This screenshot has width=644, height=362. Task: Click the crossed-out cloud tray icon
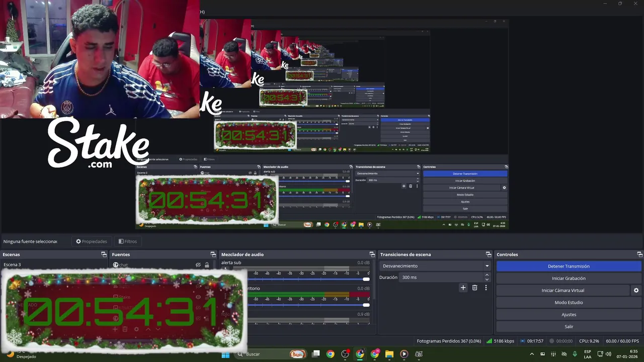[564, 354]
